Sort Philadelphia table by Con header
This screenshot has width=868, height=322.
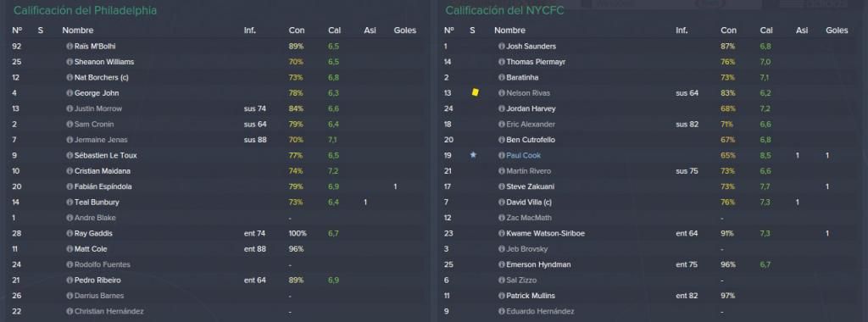pyautogui.click(x=296, y=31)
